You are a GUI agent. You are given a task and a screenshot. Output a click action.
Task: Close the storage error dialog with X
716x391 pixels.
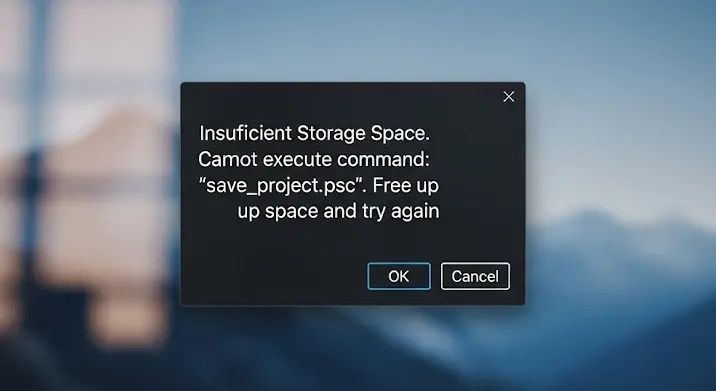pos(508,96)
